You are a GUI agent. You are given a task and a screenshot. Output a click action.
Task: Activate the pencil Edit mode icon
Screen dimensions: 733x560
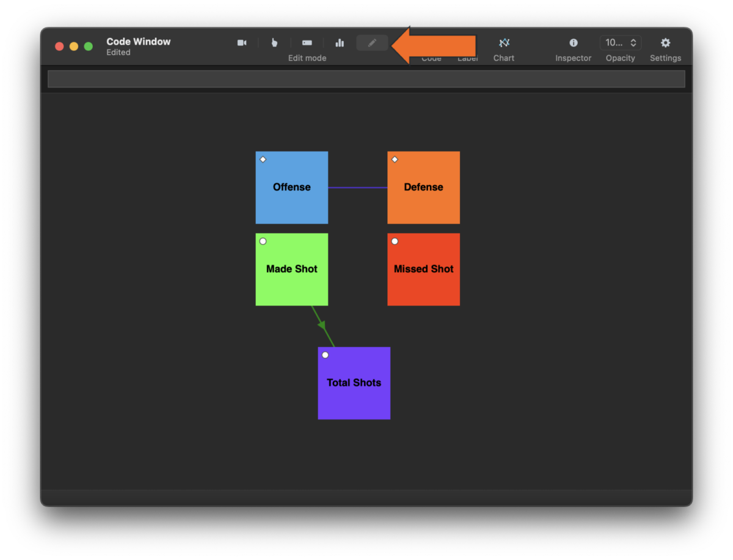pos(372,43)
